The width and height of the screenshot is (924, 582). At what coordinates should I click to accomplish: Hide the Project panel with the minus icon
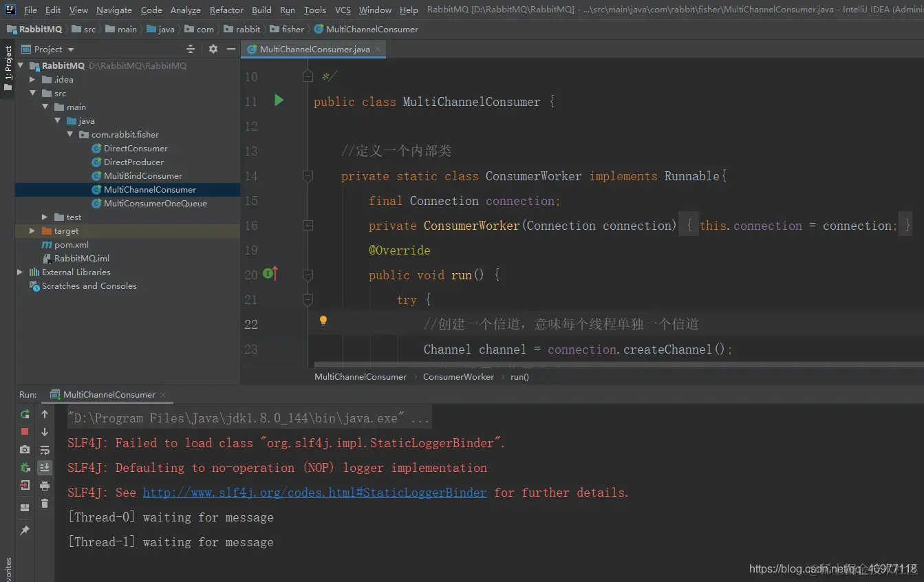pos(230,49)
